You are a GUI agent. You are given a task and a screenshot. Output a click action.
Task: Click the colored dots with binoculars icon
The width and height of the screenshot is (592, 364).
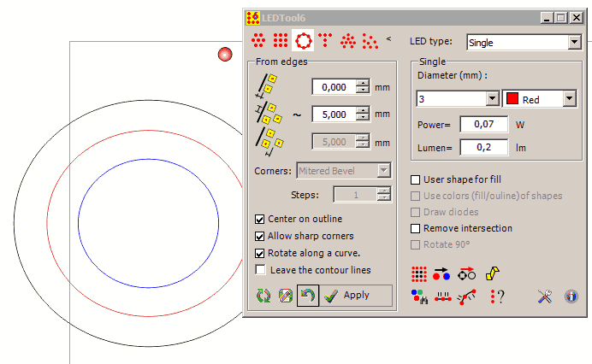click(419, 296)
